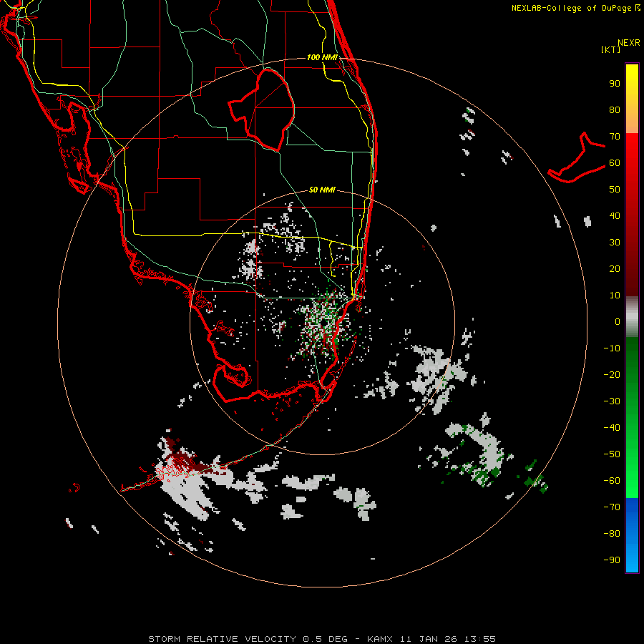The image size is (644, 644).
Task: Click the -10 value on the velocity scale
Action: tap(612, 348)
